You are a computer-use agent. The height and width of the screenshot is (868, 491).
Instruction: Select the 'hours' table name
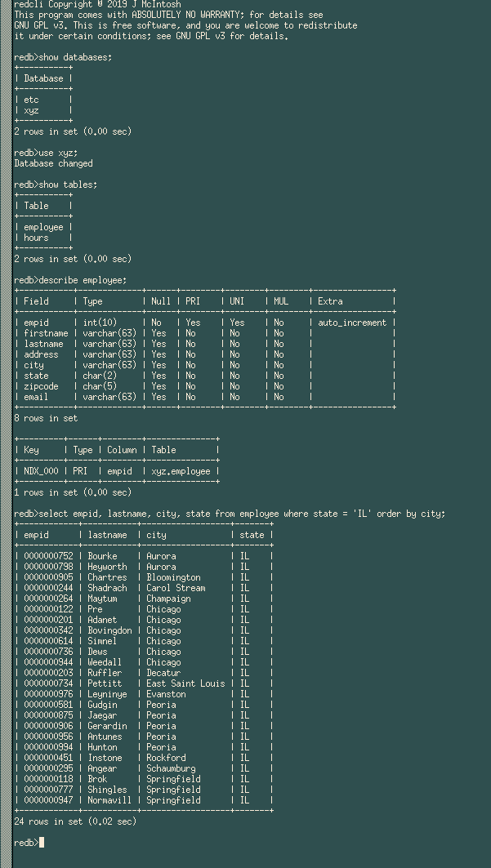coord(36,238)
